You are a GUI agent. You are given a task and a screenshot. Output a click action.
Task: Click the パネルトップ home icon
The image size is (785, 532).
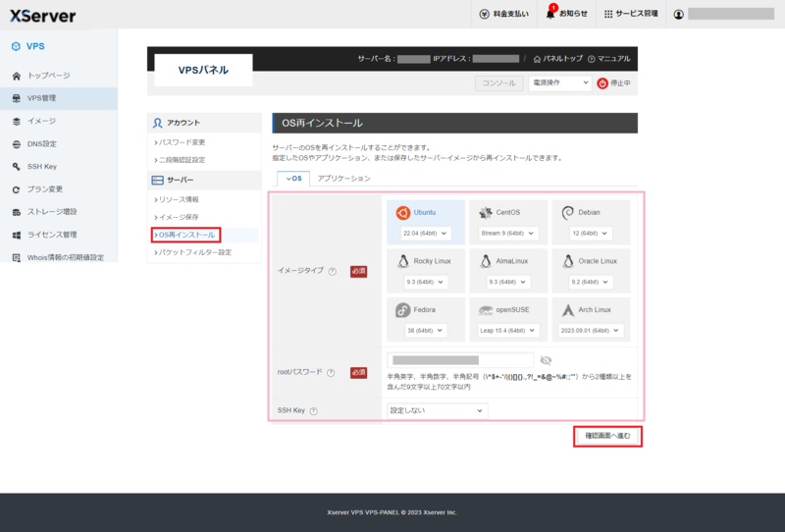537,59
